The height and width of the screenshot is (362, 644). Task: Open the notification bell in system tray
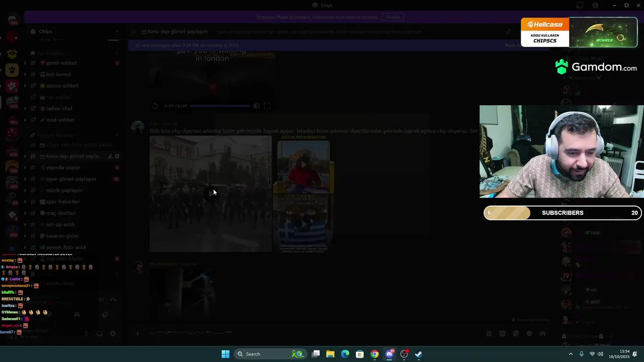[635, 354]
